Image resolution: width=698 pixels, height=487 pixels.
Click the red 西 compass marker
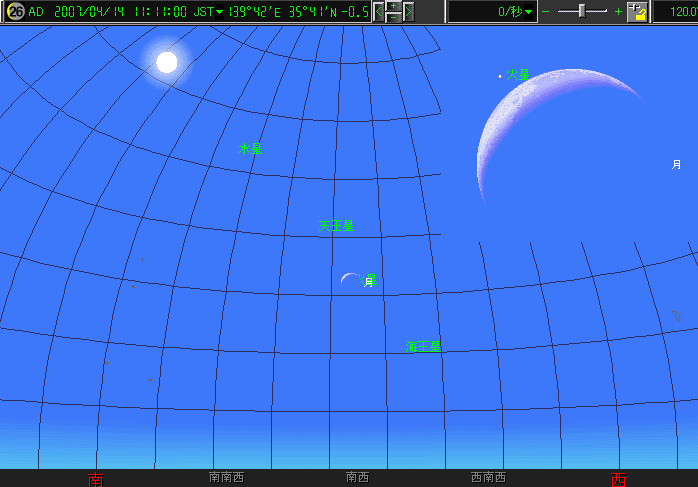tap(618, 479)
